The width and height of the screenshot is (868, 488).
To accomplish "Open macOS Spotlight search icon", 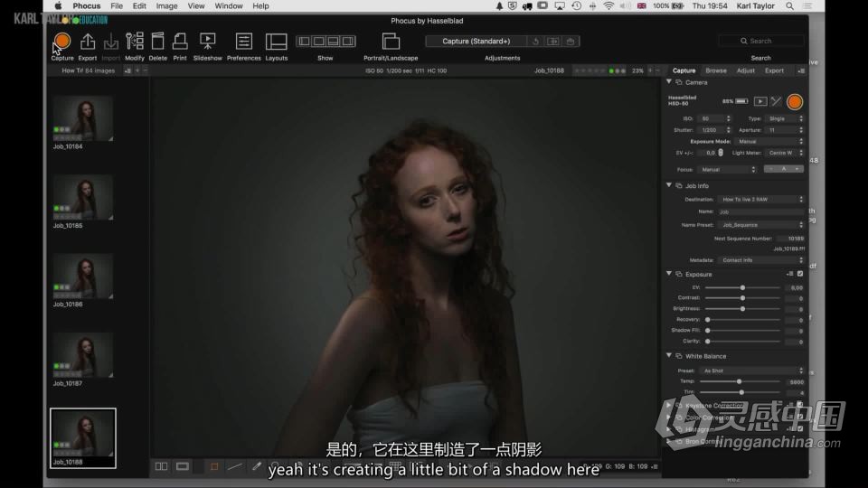I will (790, 6).
